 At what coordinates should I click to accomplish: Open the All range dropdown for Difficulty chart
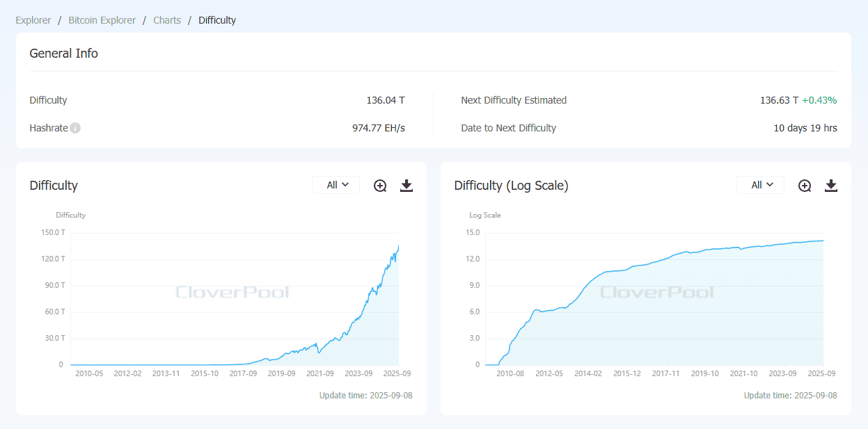click(x=336, y=185)
